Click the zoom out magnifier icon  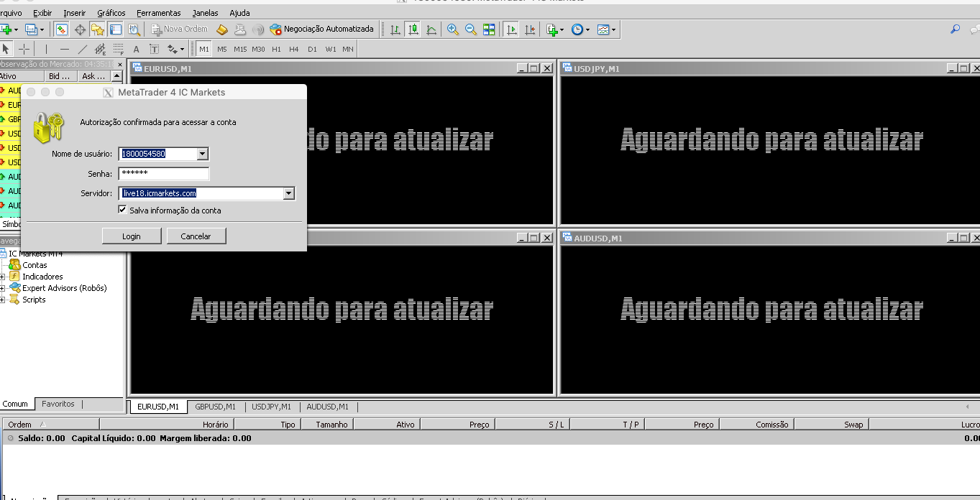click(x=470, y=29)
